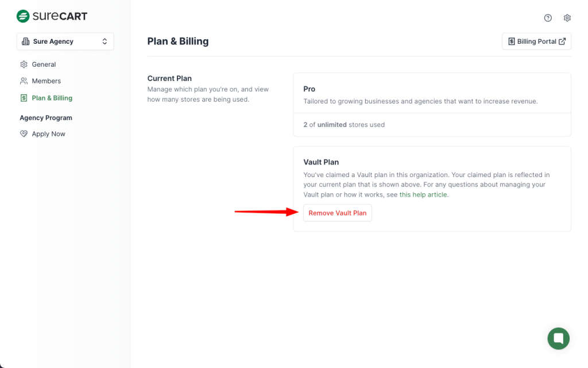
Task: Click the Agency Program heart icon
Action: (x=24, y=134)
